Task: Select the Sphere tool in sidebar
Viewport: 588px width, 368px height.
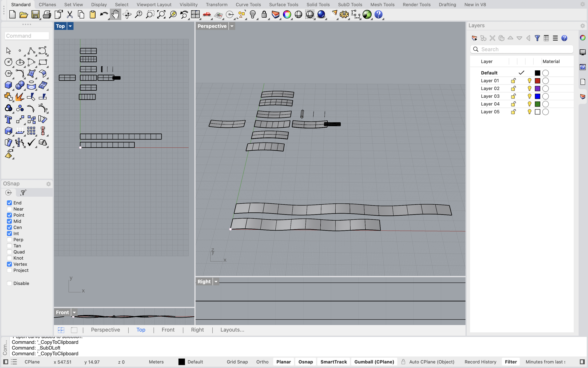Action: [x=20, y=85]
